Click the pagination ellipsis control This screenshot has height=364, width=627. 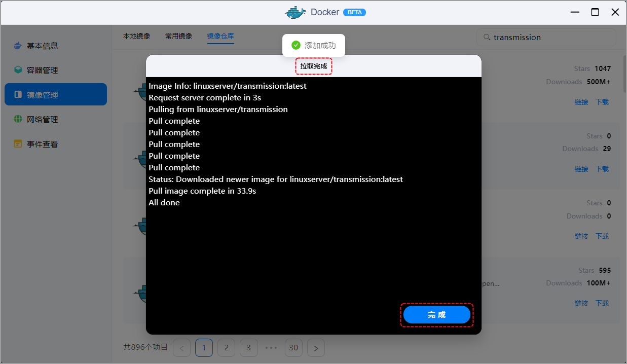tap(271, 348)
